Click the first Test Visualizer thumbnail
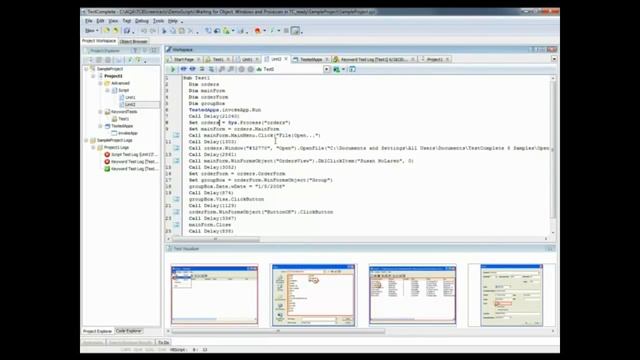 click(215, 295)
